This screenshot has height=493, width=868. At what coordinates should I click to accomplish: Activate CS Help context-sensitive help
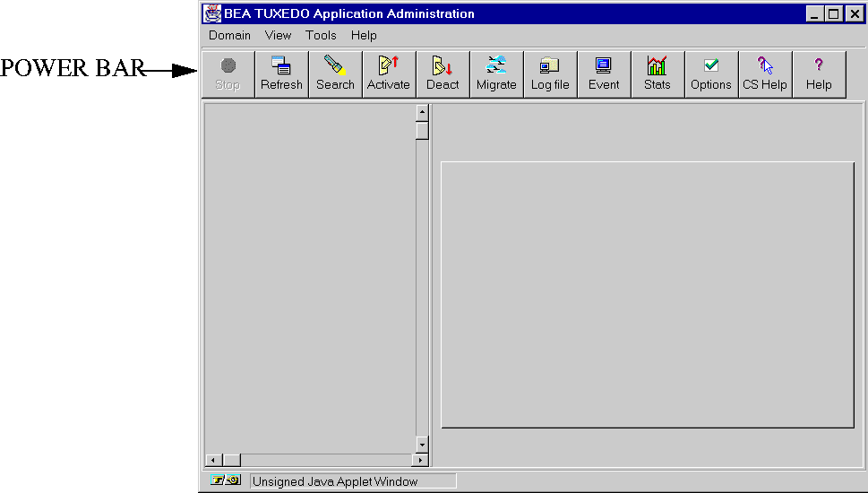[764, 74]
